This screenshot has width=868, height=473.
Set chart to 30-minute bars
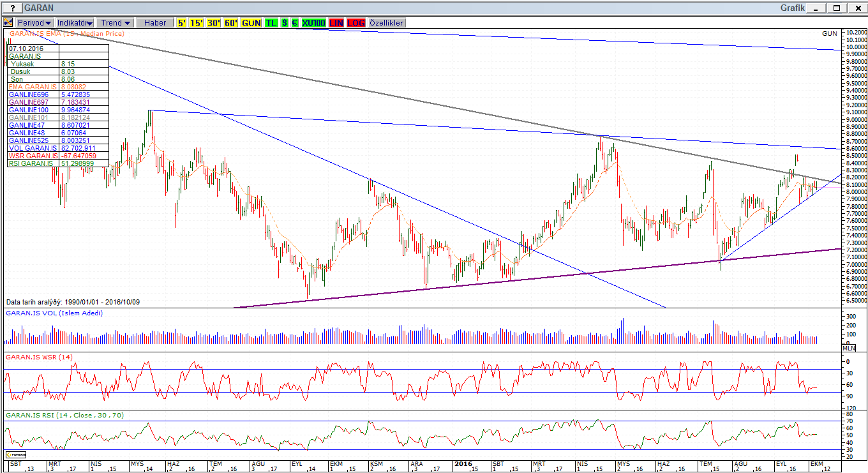[214, 22]
